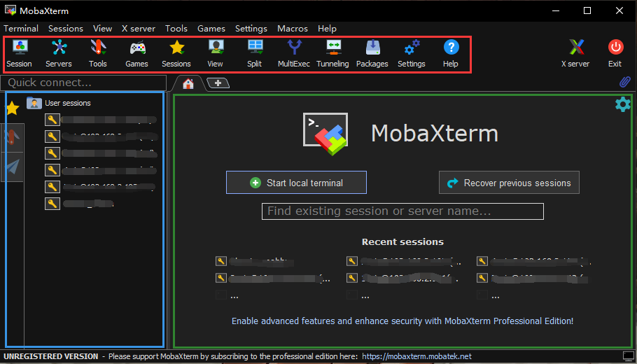637x364 pixels.
Task: Open the Help menu in menu bar
Action: (327, 29)
